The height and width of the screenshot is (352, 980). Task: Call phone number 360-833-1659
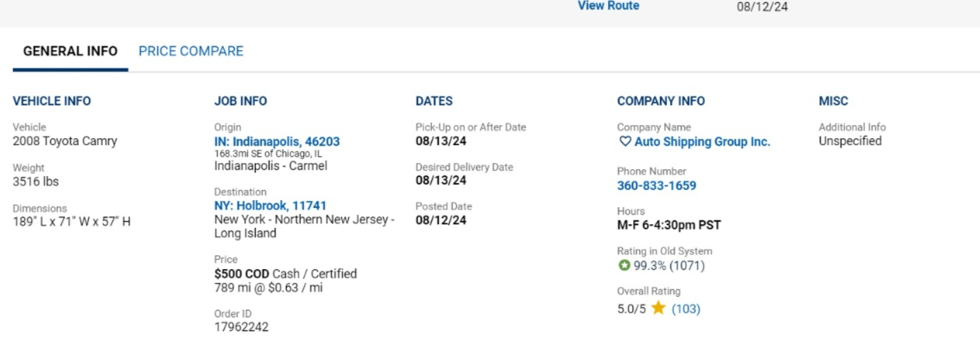coord(657,186)
